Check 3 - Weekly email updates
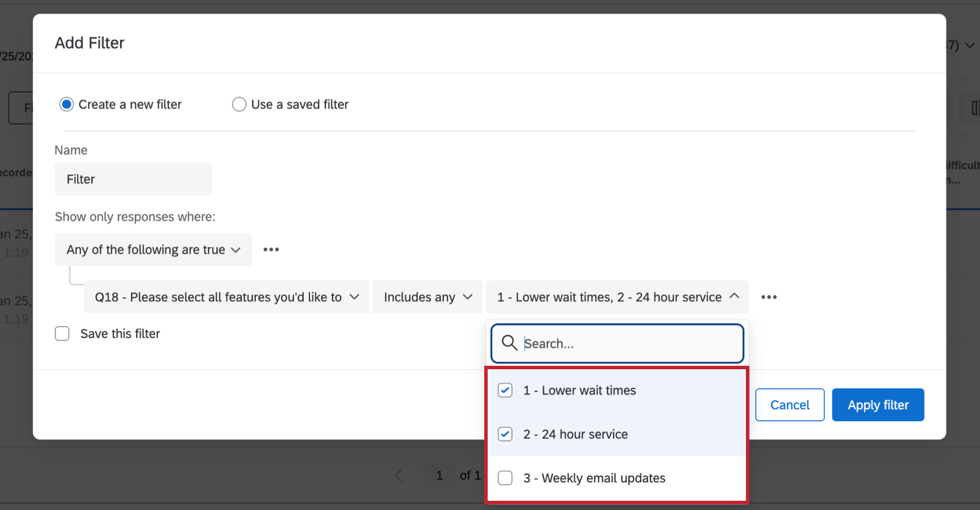Viewport: 980px width, 510px height. (x=505, y=478)
